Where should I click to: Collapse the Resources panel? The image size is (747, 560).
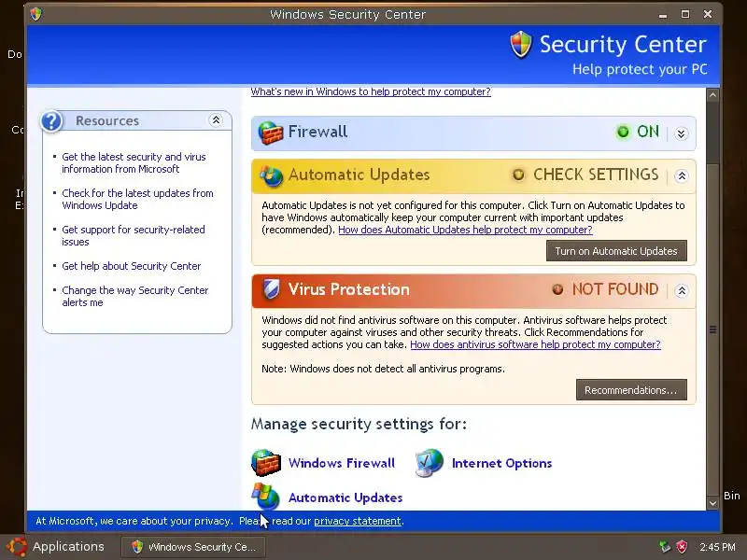coord(216,120)
